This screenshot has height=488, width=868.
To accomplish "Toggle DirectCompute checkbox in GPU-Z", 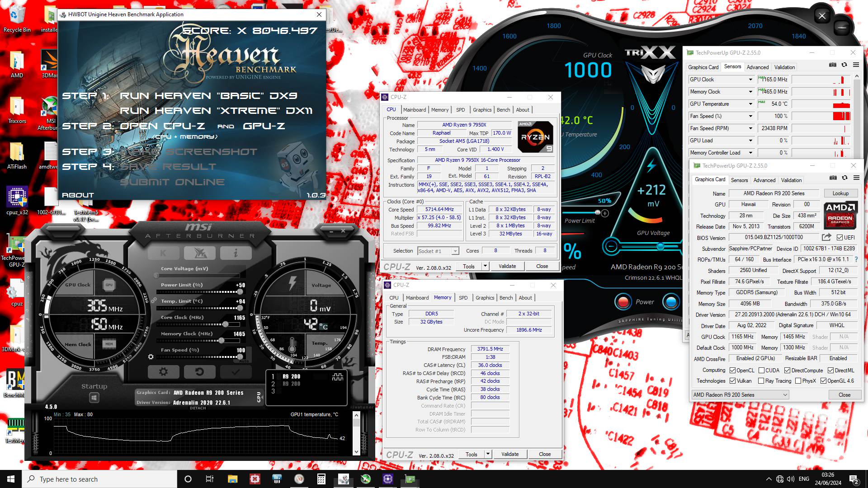I will (787, 371).
